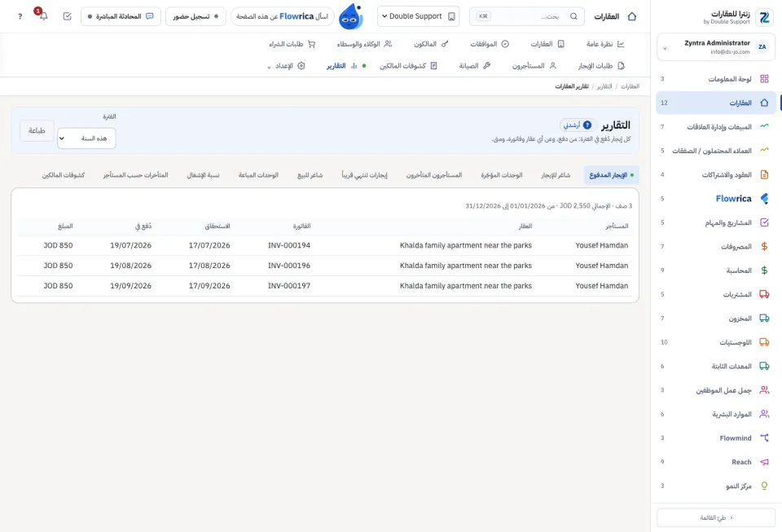Screen dimensions: 782x532
Task: Focus the بحث search input field
Action: click(527, 16)
